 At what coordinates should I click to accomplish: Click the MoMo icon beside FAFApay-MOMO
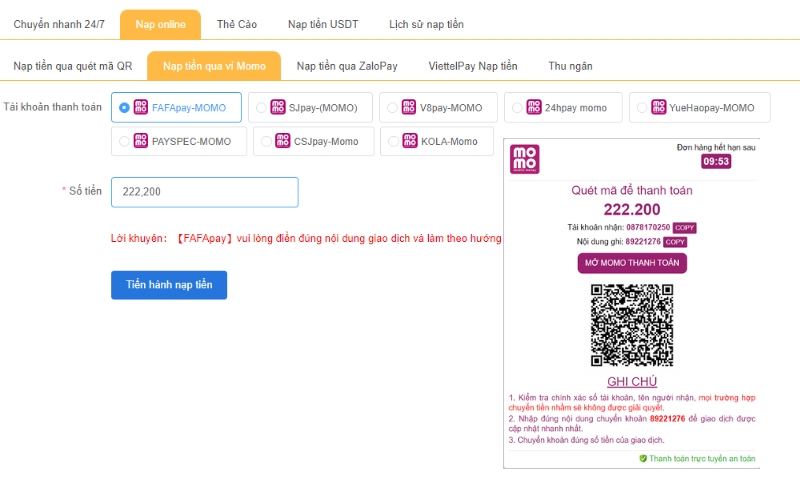pos(141,107)
